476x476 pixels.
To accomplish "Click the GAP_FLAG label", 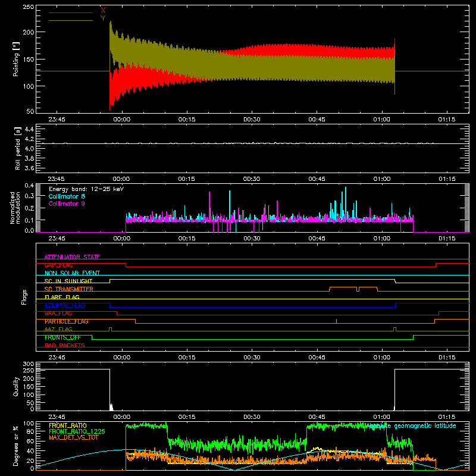I will click(58, 265).
